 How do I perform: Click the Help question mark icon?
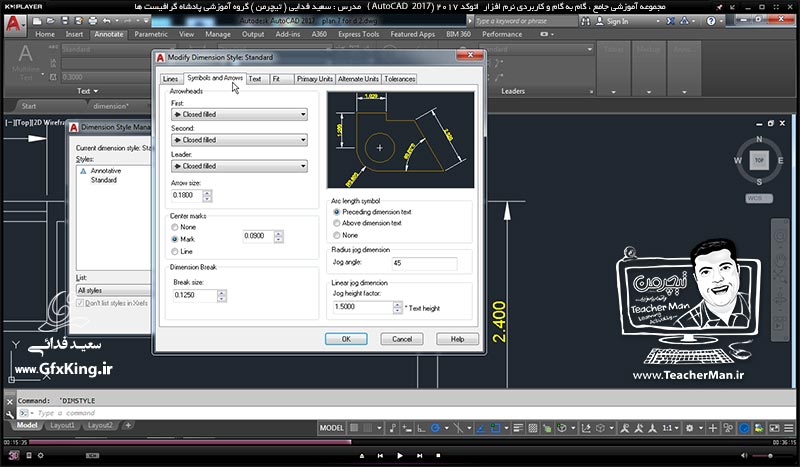(711, 21)
